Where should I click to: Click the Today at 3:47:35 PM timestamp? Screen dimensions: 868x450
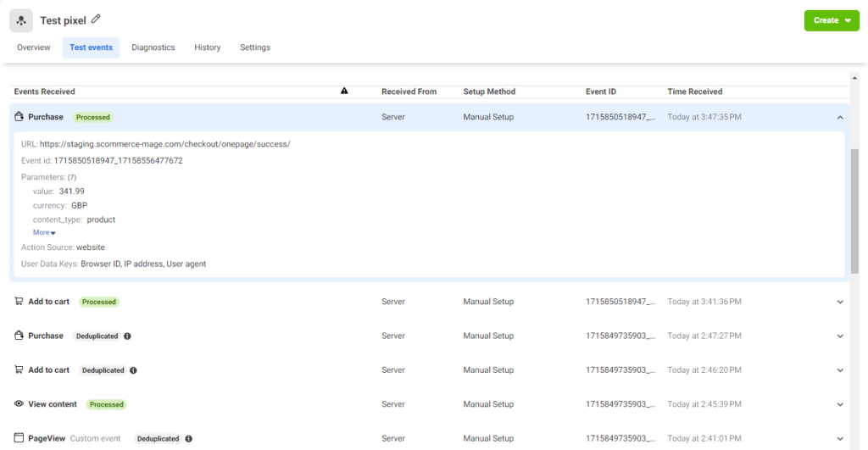704,117
